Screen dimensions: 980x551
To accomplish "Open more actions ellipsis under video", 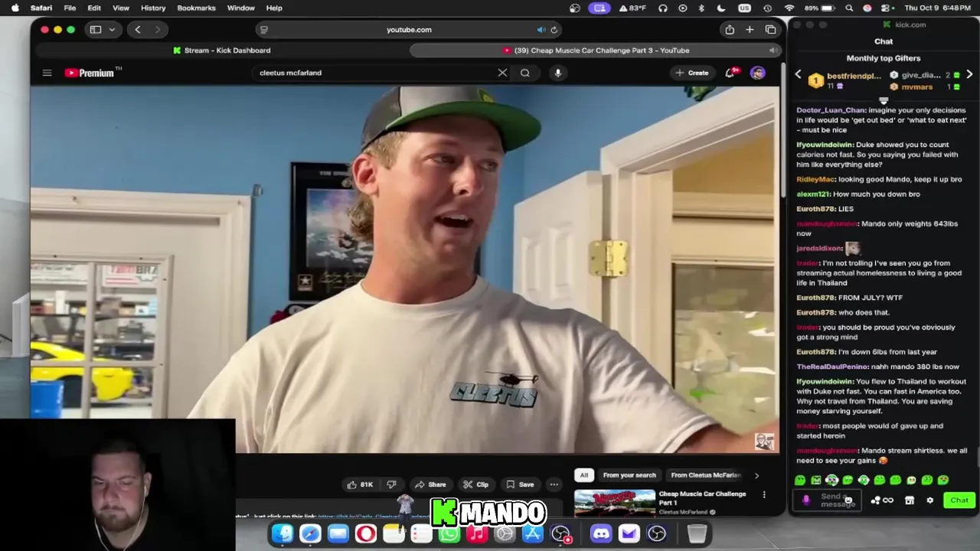I will click(554, 484).
